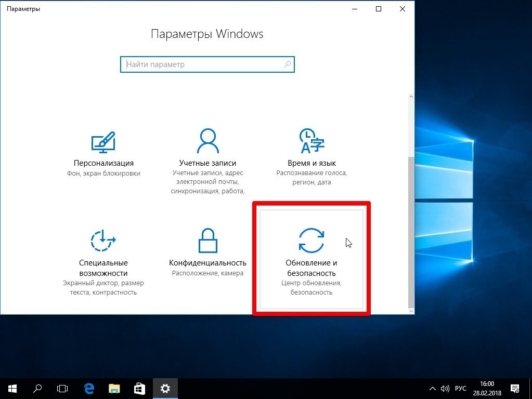Open the Персонализация paintbrush icon
The image size is (532, 399).
click(103, 142)
